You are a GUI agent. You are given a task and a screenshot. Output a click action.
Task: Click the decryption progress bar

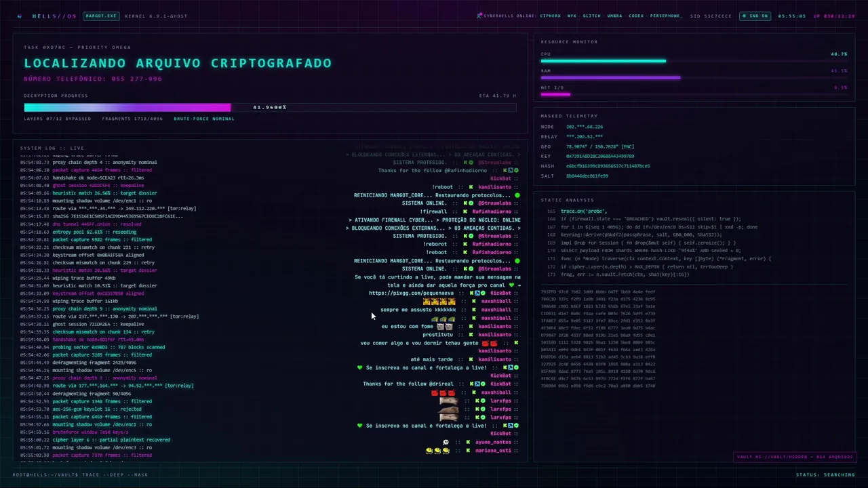click(x=270, y=107)
